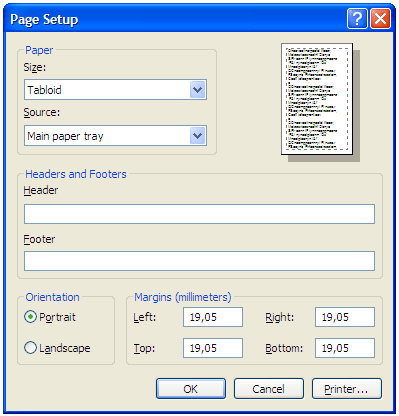This screenshot has height=416, width=399.
Task: Click the Main paper tray combo box
Action: click(x=115, y=136)
